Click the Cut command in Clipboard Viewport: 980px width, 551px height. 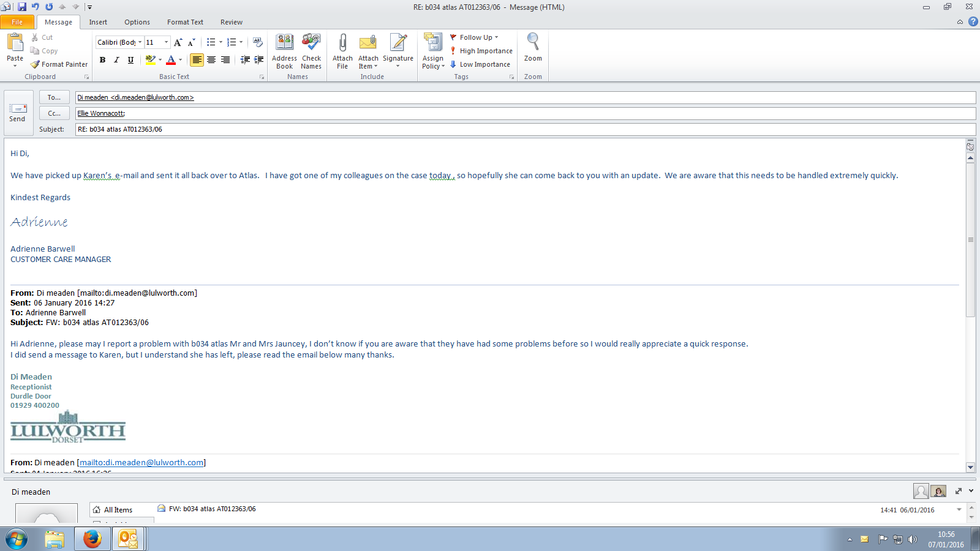[42, 37]
